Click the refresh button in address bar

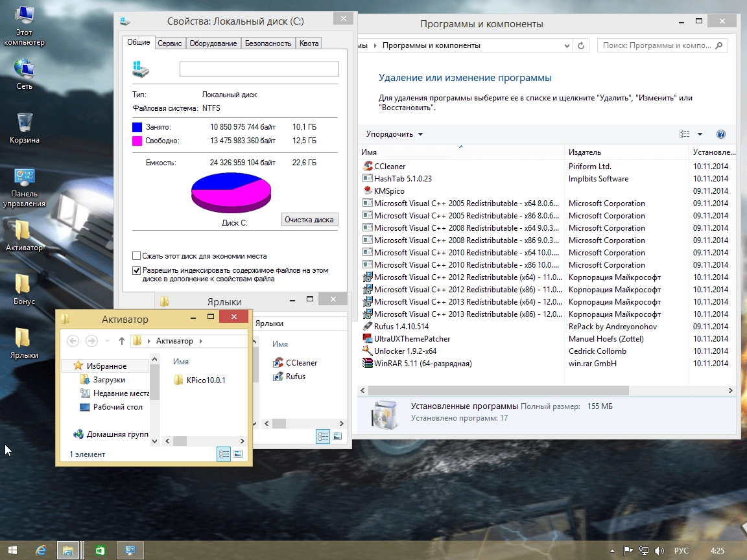click(x=581, y=46)
